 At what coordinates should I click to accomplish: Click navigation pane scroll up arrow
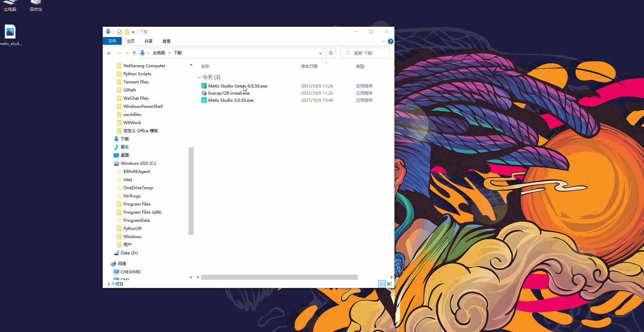[x=191, y=65]
